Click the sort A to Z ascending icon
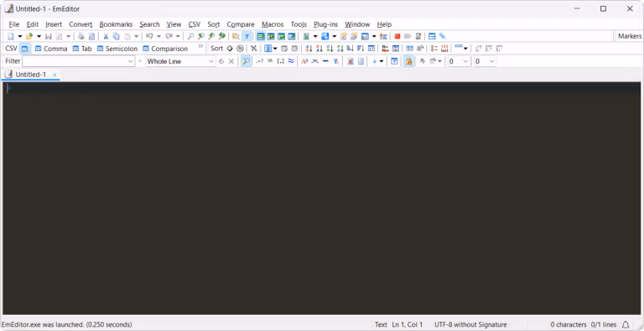Screen dimensions: 644x331 tap(309, 49)
